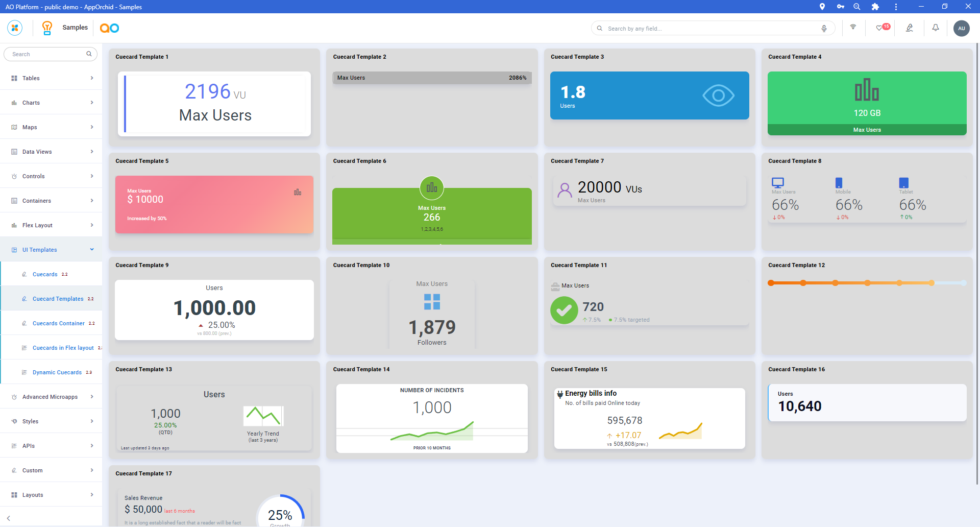980x527 pixels.
Task: Click the 'Search by any field' input
Action: 709,29
